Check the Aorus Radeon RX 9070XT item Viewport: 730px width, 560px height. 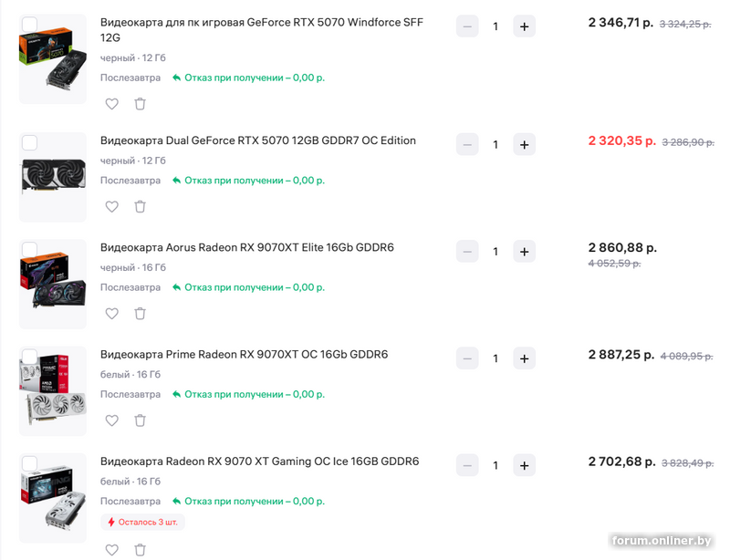tap(29, 249)
